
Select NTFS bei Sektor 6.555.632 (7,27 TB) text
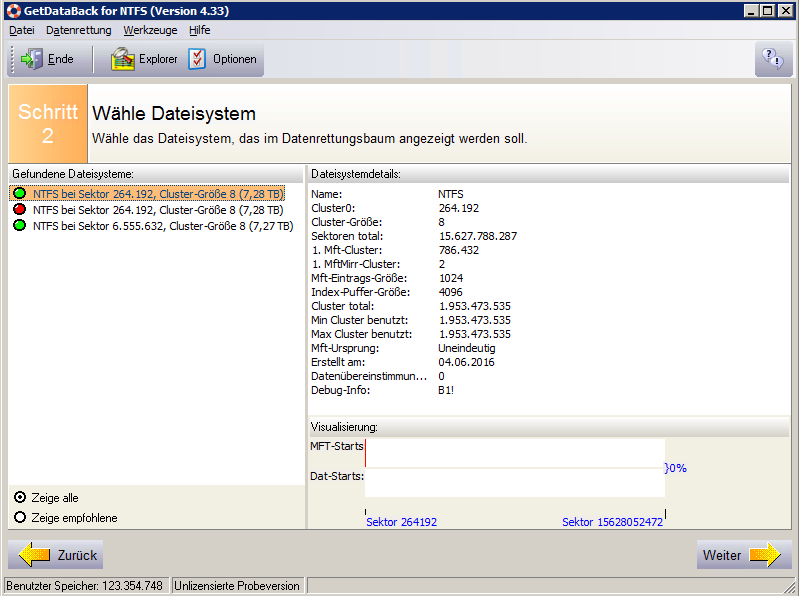pyautogui.click(x=163, y=226)
